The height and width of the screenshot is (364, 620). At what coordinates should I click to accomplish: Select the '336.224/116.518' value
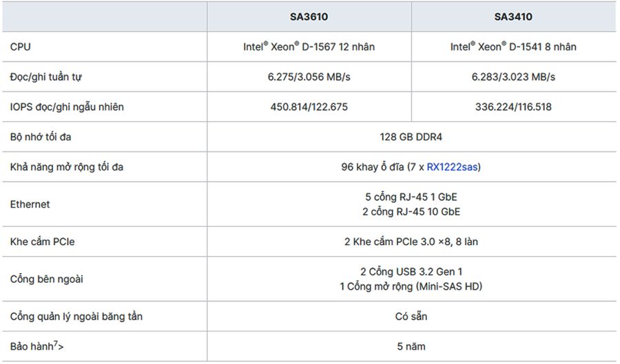pyautogui.click(x=513, y=107)
